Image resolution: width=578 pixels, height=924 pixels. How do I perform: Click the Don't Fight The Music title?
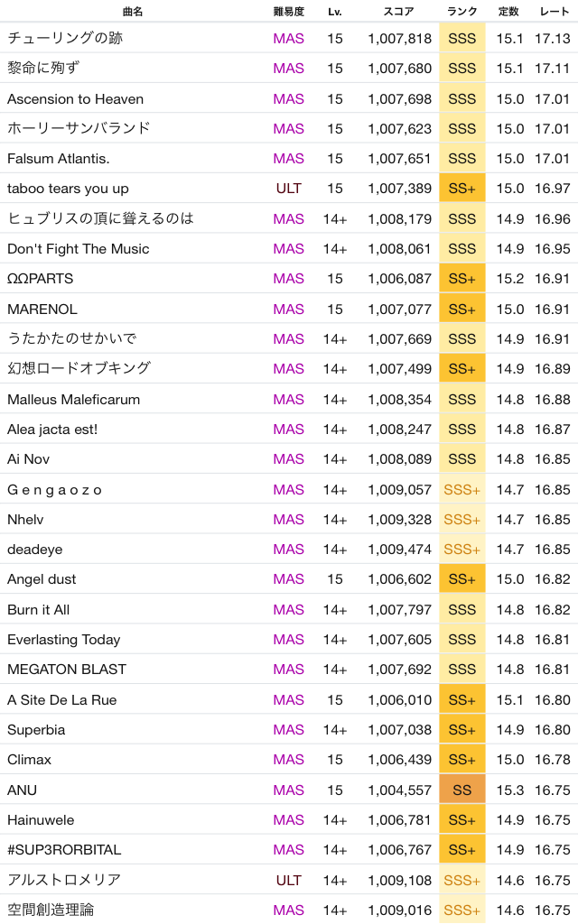pyautogui.click(x=79, y=248)
